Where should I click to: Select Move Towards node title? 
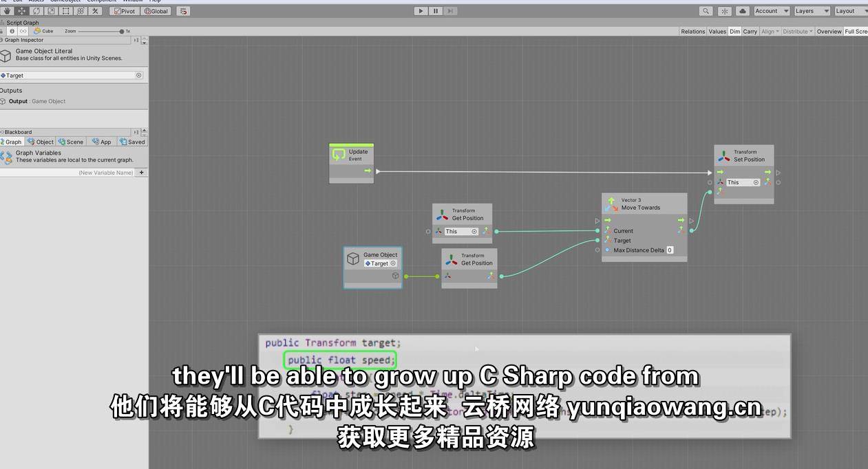[641, 208]
